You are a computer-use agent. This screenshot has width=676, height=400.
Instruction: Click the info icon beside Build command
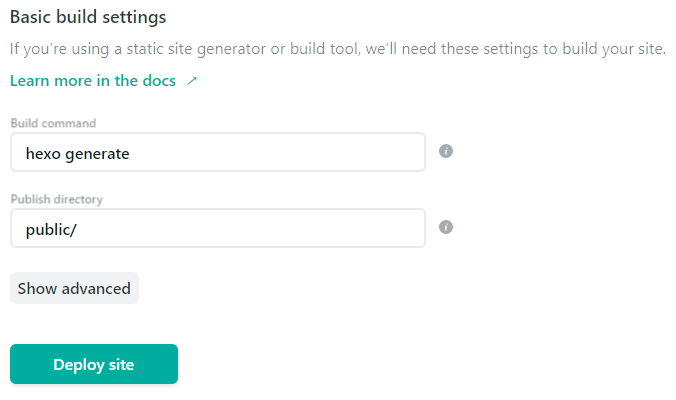click(447, 151)
